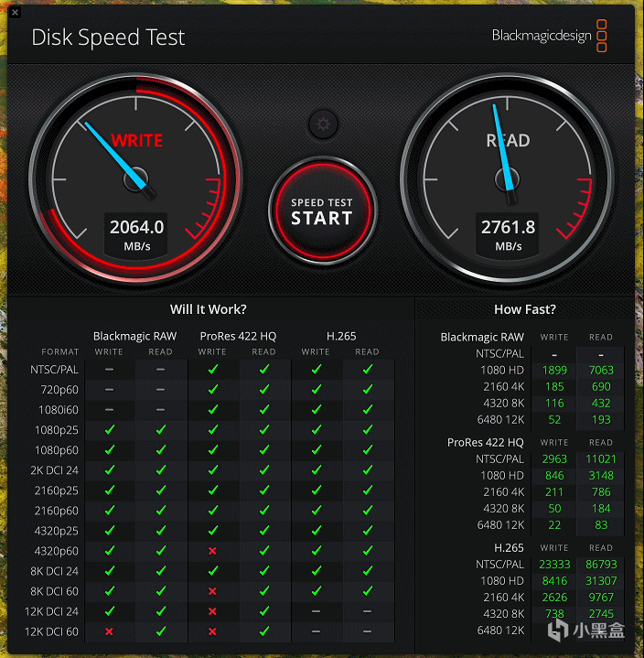
Task: Click Blackmagic RAW 6480 12K read value 193
Action: 601,420
